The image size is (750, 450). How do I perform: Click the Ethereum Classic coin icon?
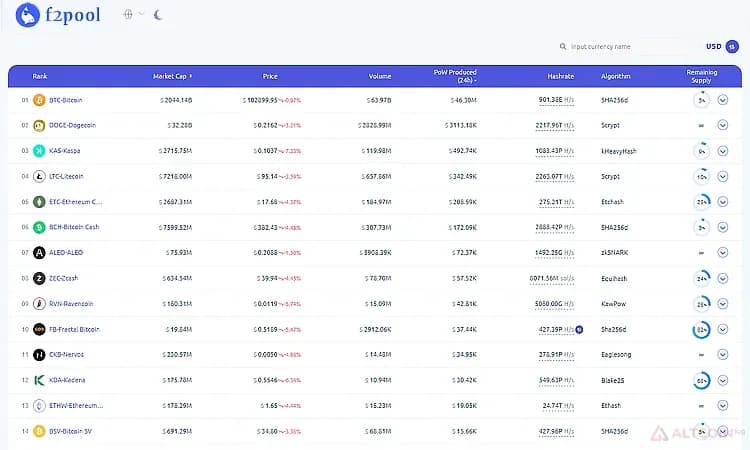pyautogui.click(x=39, y=202)
